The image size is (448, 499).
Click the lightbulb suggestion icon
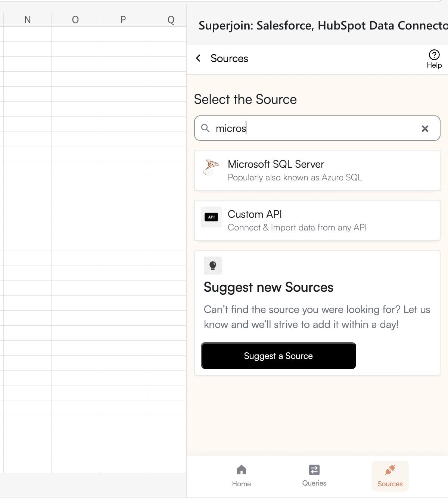click(x=213, y=266)
